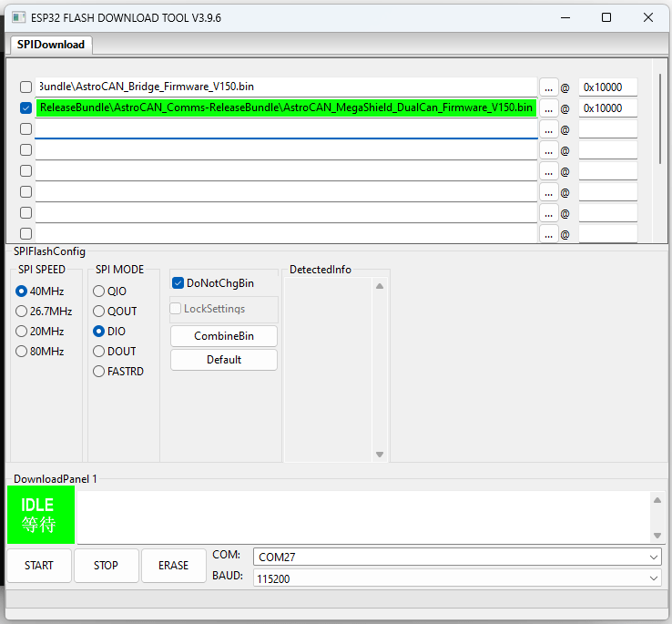Open the BAUD rate dropdown showing 115200
This screenshot has width=672, height=624.
[457, 578]
